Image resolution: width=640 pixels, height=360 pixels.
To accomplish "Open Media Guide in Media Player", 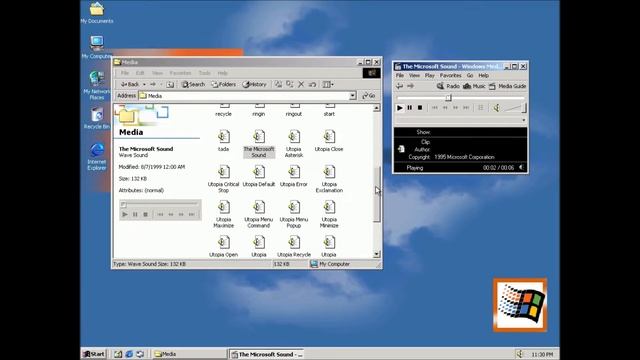I will (507, 86).
